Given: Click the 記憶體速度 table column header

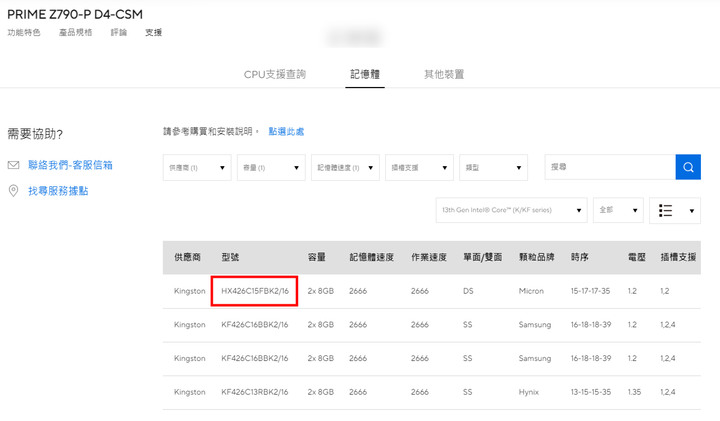Looking at the screenshot, I should click(x=371, y=257).
